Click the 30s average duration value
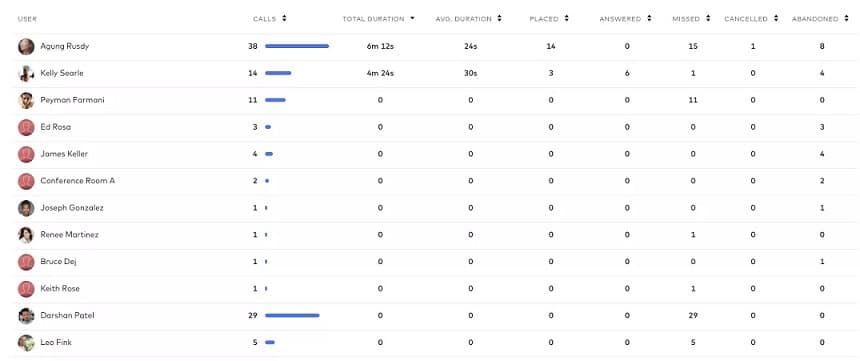This screenshot has height=361, width=860. point(471,74)
